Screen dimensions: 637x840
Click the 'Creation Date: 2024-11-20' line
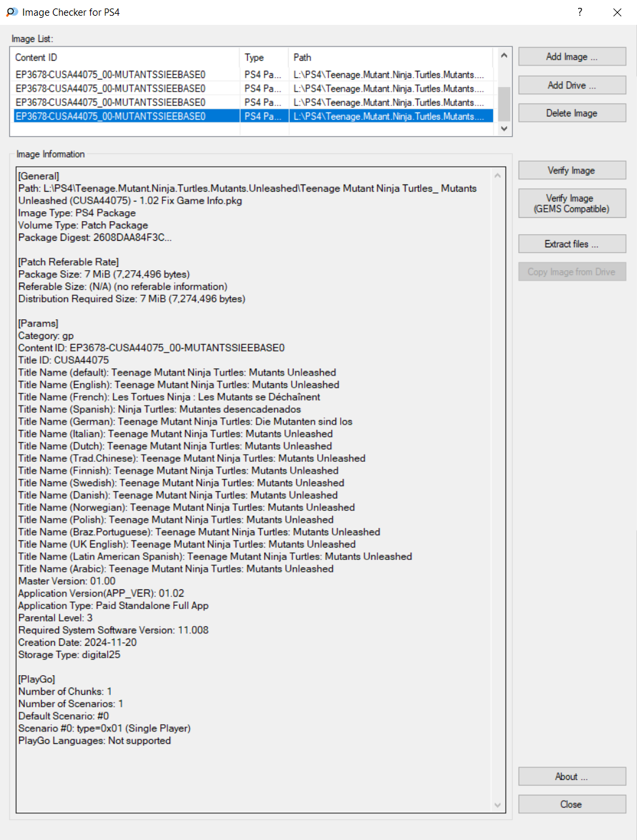[78, 642]
